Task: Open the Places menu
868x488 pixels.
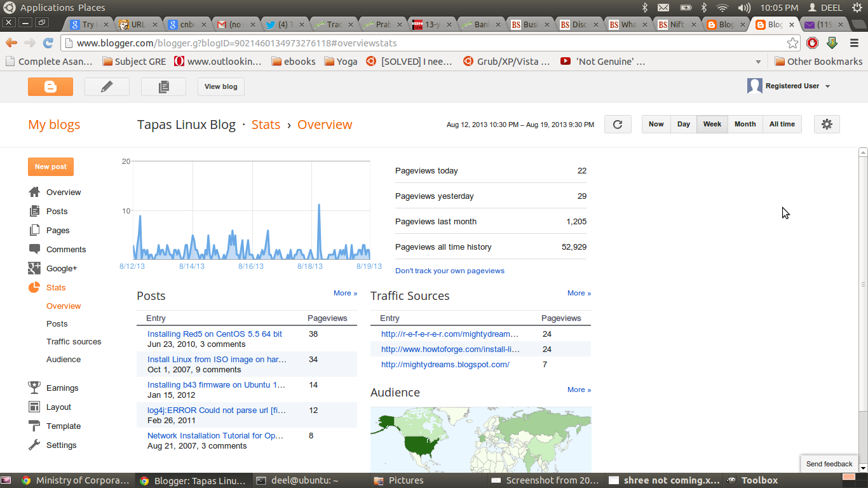Action: [x=92, y=8]
